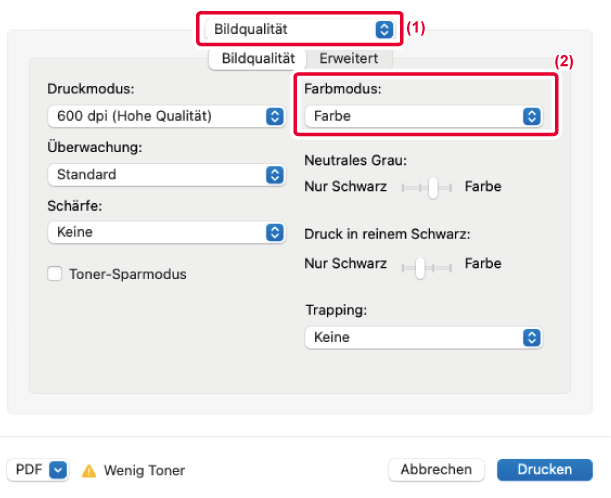Click the top Bildqualität panel selector arrows
611x498 pixels.
tap(384, 29)
